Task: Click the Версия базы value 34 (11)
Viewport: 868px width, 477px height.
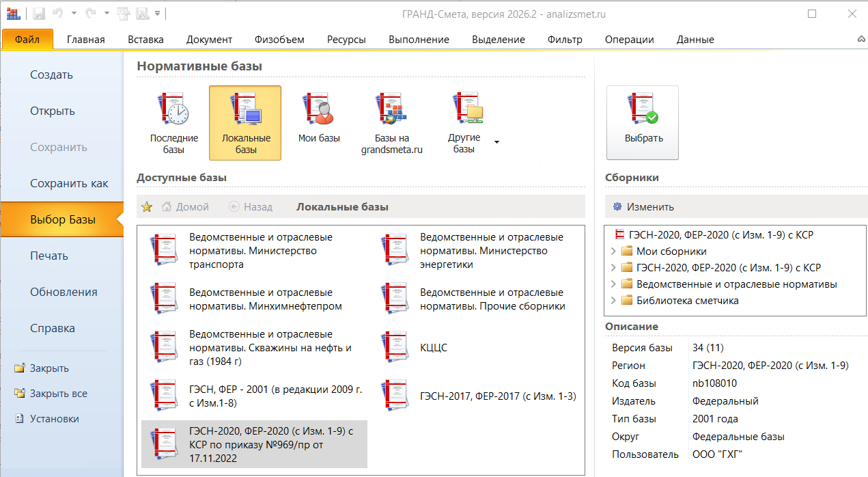Action: point(710,348)
